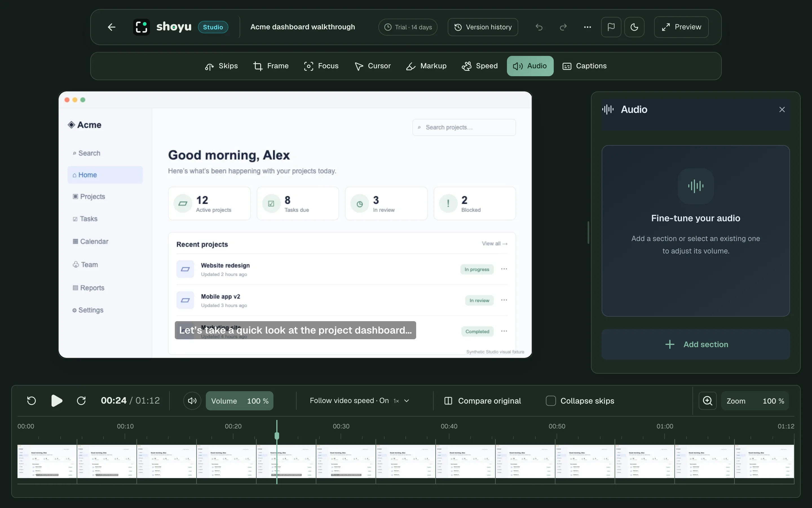Screen dimensions: 812x508
Task: Click the first timeline thumbnail at 00:00
Action: coord(47,461)
